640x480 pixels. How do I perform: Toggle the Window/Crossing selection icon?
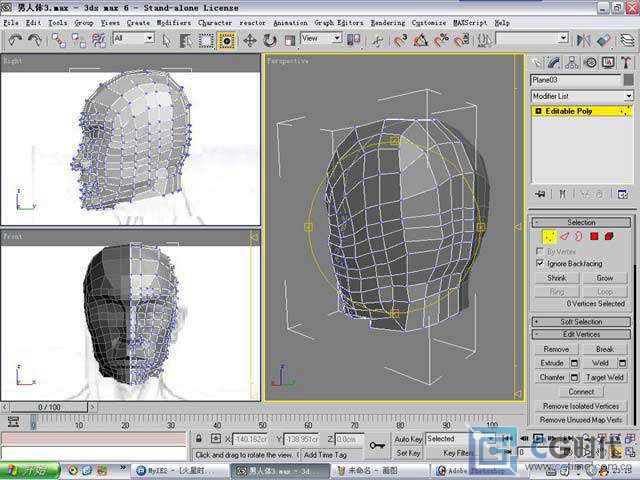pyautogui.click(x=227, y=40)
